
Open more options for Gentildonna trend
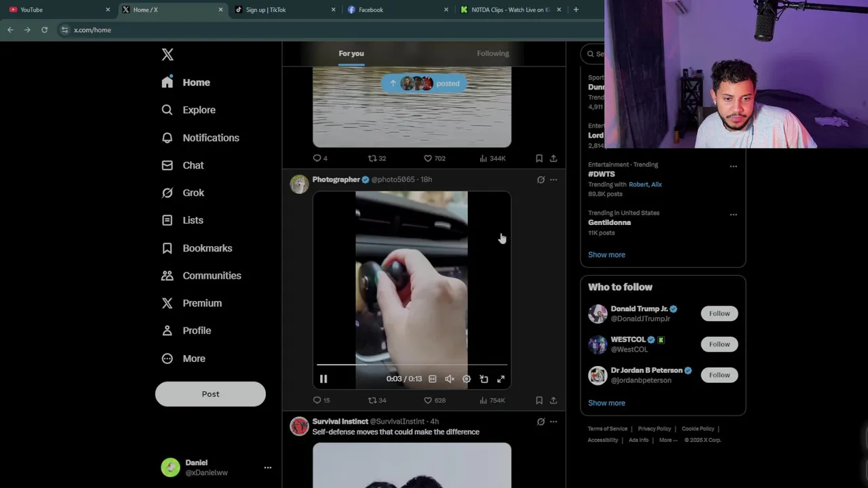pyautogui.click(x=733, y=215)
